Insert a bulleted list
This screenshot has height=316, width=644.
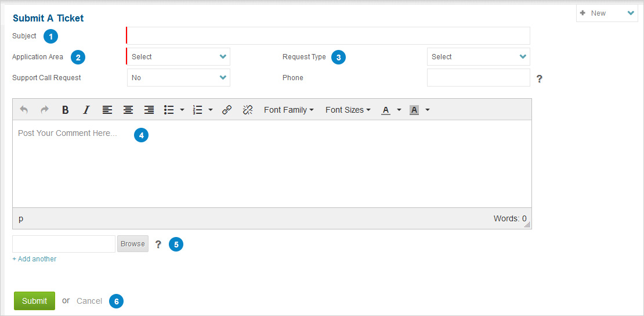click(169, 110)
